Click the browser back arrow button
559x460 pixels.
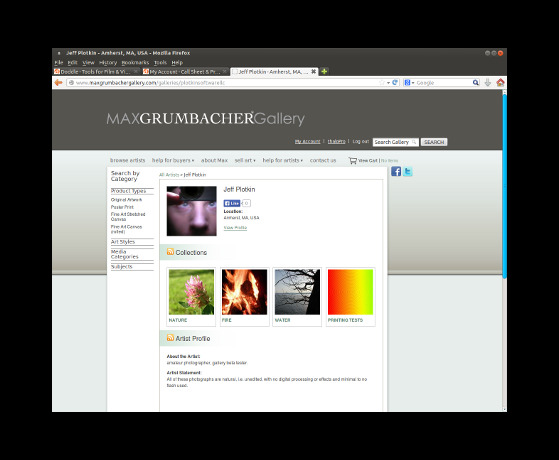click(x=58, y=83)
